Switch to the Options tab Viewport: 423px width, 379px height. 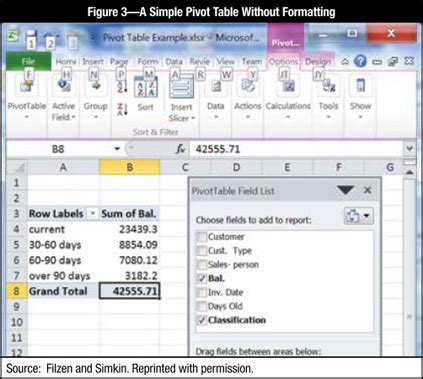pos(284,62)
